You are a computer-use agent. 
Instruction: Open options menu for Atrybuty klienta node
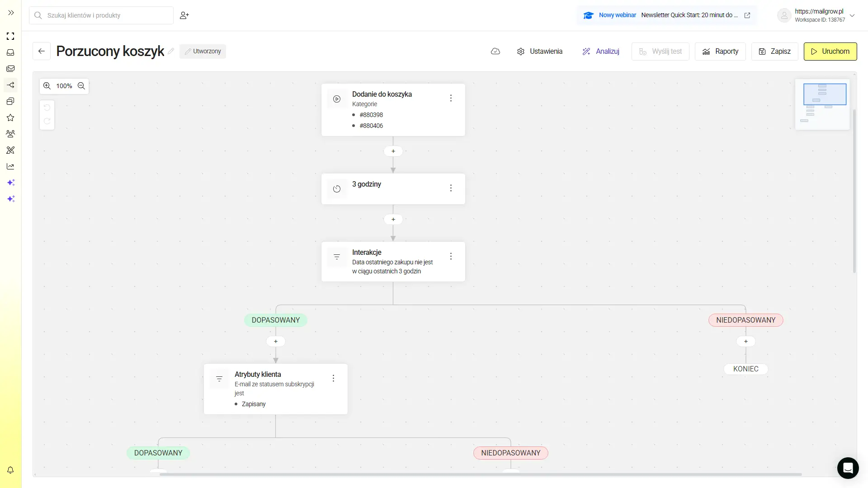pos(333,378)
